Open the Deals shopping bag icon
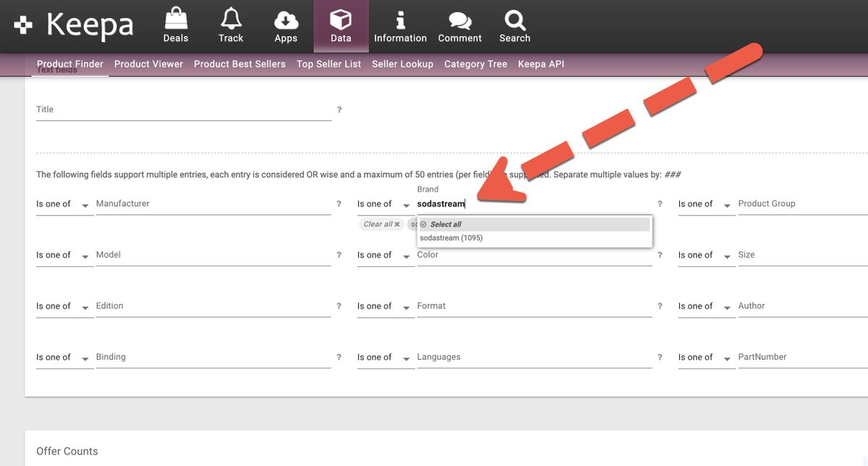 coord(175,18)
